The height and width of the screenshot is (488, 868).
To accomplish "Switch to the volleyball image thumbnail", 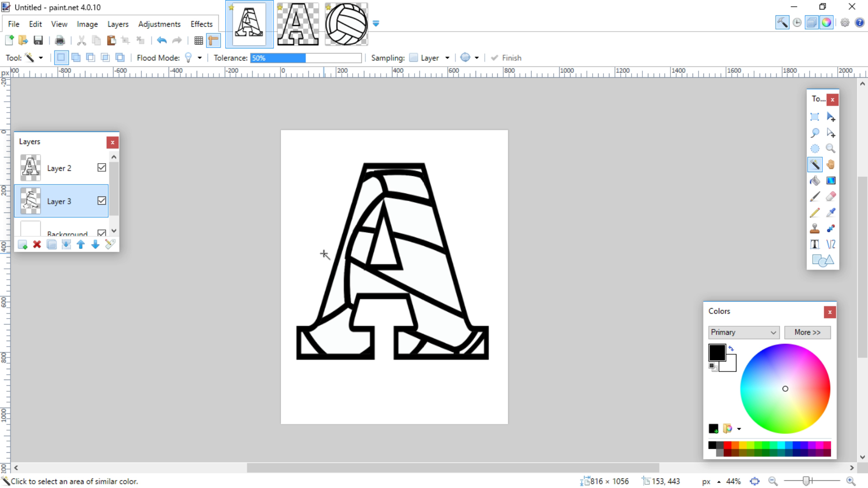I will pos(346,24).
